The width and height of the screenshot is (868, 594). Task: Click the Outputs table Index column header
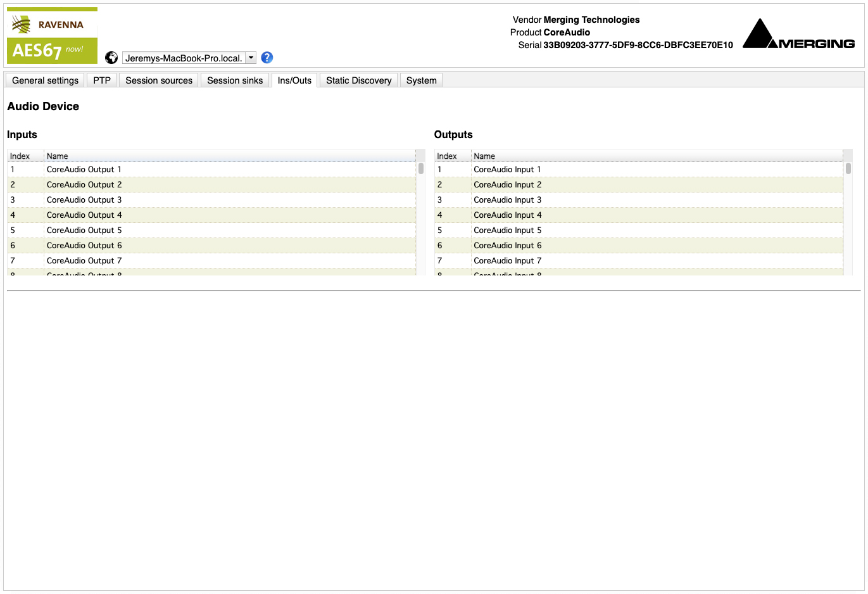tap(447, 156)
